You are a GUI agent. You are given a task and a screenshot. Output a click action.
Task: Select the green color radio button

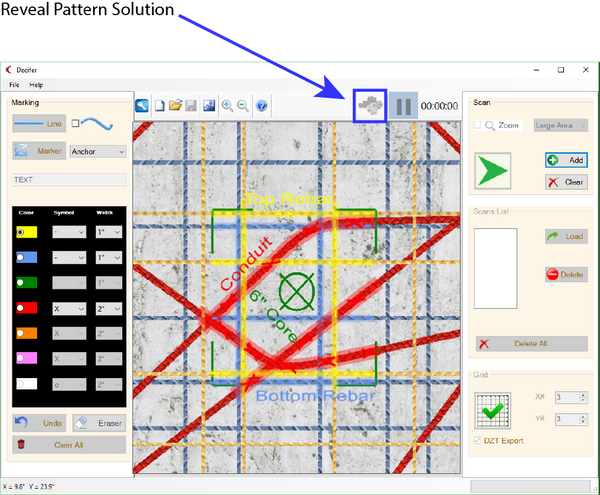pos(20,283)
